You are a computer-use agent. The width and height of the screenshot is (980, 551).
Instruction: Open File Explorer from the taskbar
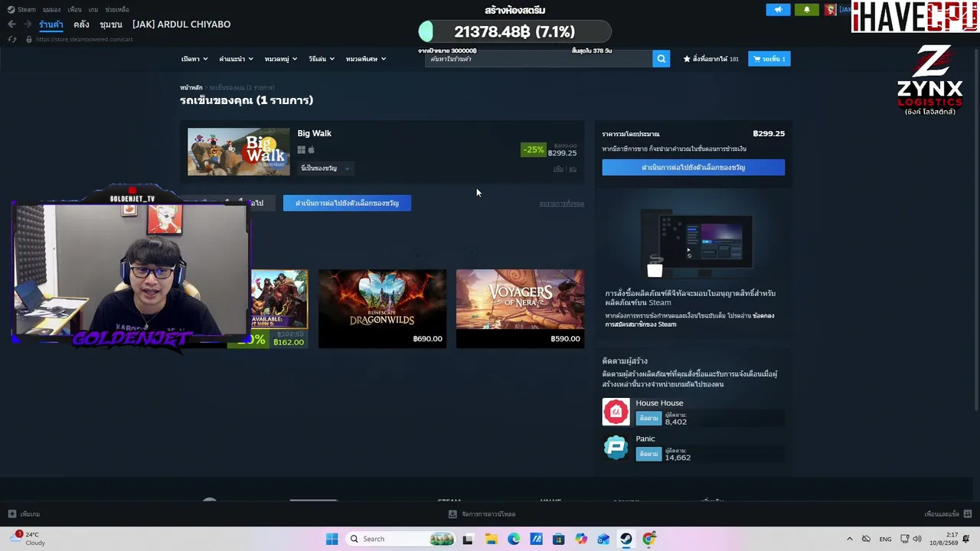pyautogui.click(x=491, y=539)
